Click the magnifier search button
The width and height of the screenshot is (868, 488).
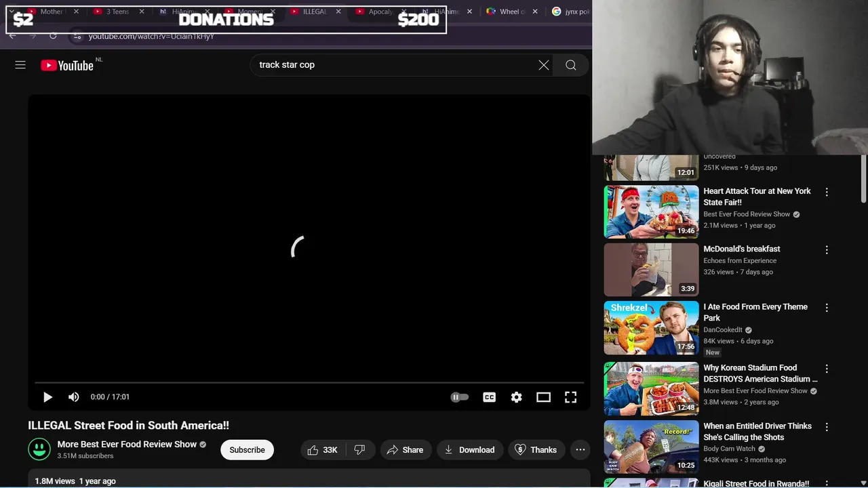pos(571,65)
